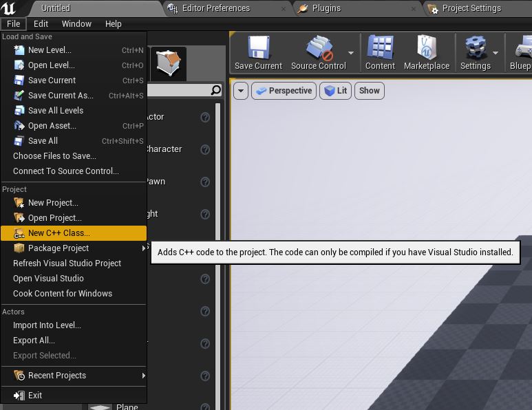
Task: Close the Plugins tab
Action: click(x=414, y=9)
